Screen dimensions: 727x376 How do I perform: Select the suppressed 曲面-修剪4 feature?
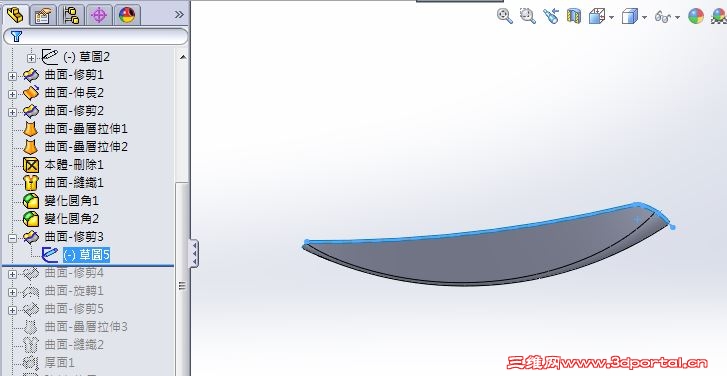[74, 273]
